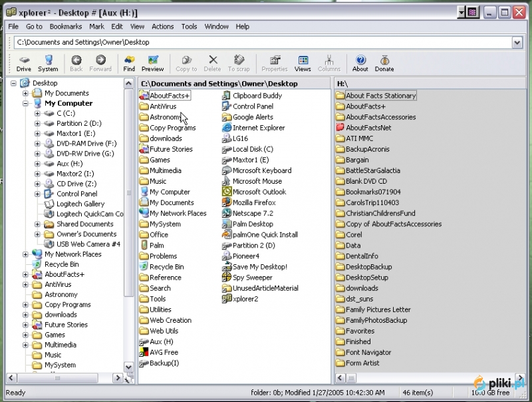
Task: Expand Control Panel tree node
Action: coord(37,194)
